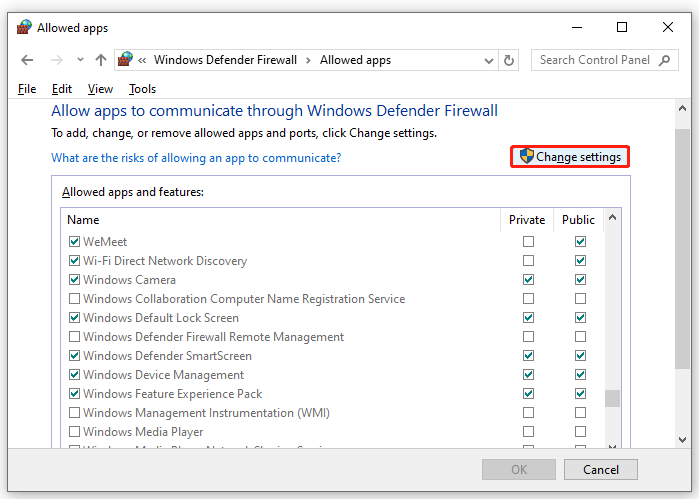This screenshot has height=499, width=699.
Task: Minimize the Allowed apps window
Action: pos(577,27)
